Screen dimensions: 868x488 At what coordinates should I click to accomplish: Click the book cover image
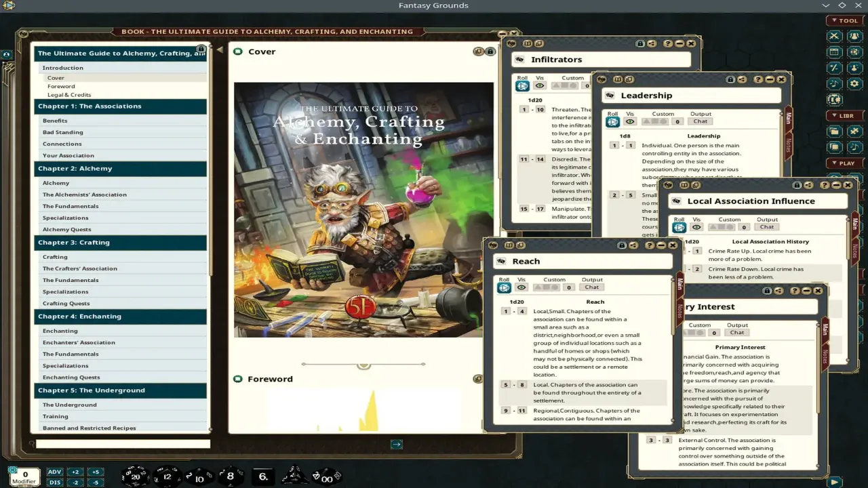(x=364, y=210)
